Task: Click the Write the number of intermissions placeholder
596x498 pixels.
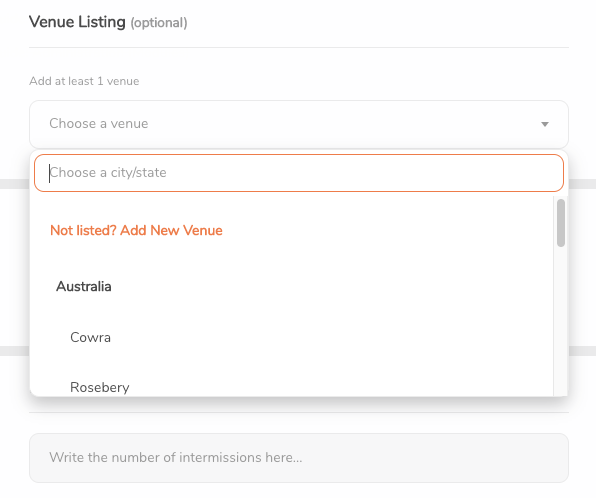Action: (x=176, y=457)
